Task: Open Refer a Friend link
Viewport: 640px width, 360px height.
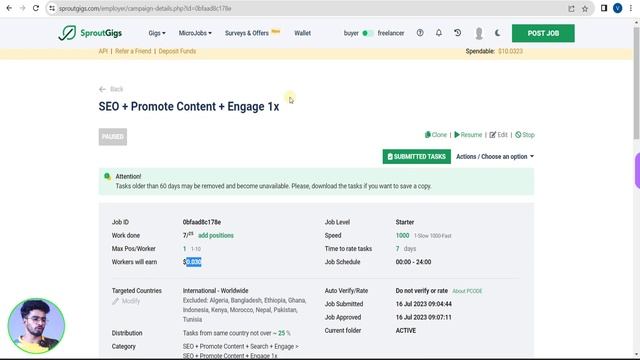Action: 133,51
